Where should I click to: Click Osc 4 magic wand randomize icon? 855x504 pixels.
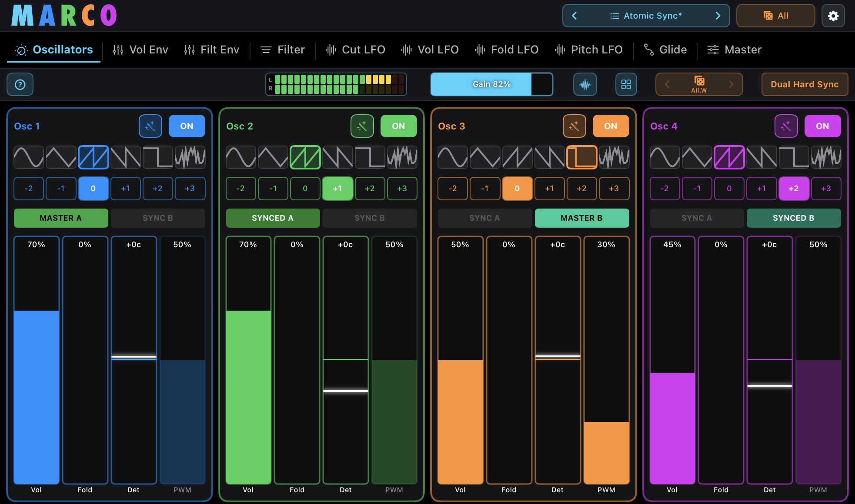click(786, 126)
